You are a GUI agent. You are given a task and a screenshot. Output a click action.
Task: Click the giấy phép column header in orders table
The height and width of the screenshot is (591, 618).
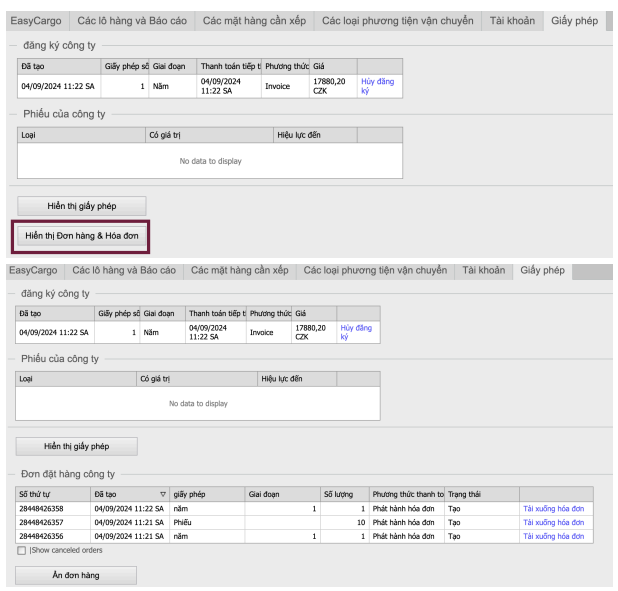[x=207, y=494]
